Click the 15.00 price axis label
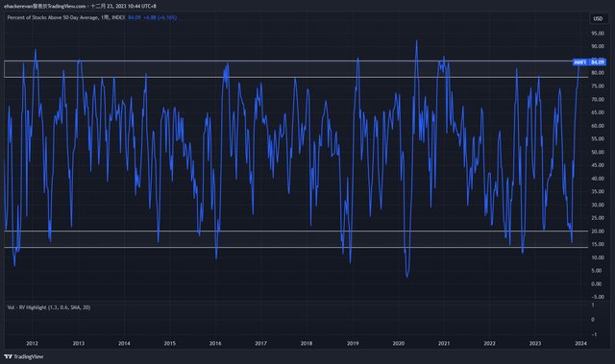 pyautogui.click(x=598, y=244)
